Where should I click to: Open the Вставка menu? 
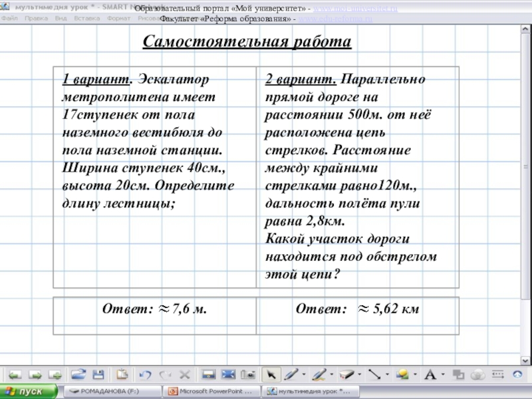pyautogui.click(x=86, y=18)
